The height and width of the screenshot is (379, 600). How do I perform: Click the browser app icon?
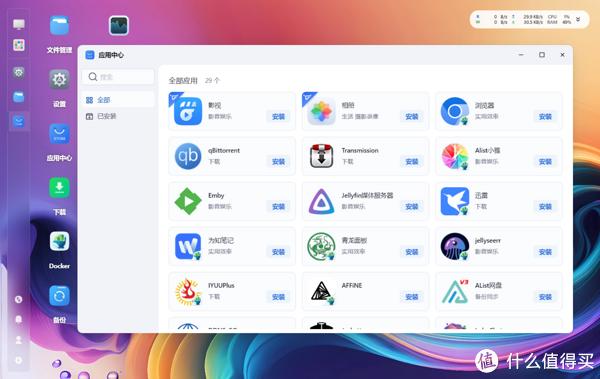pyautogui.click(x=455, y=111)
